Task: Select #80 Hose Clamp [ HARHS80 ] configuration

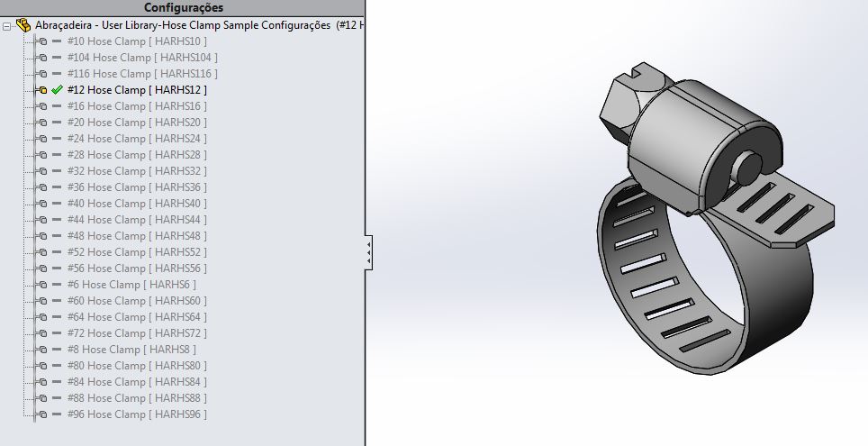Action: (x=137, y=366)
